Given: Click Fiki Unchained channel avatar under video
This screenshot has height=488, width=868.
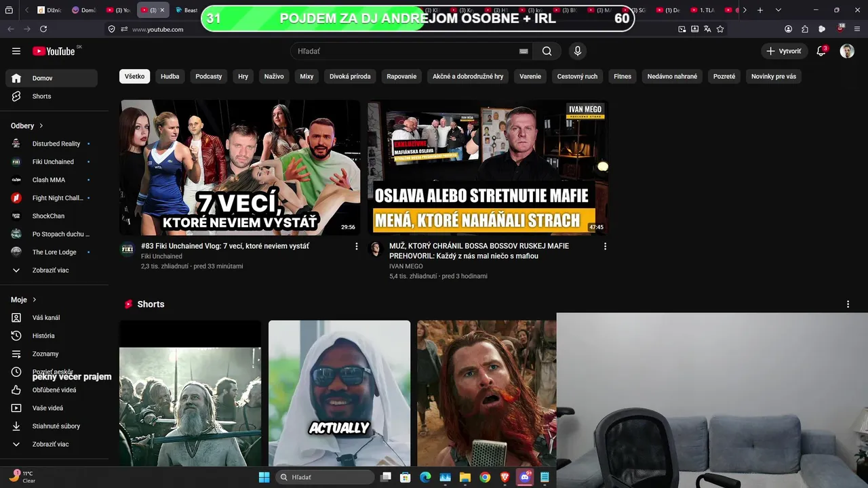Looking at the screenshot, I should [127, 249].
